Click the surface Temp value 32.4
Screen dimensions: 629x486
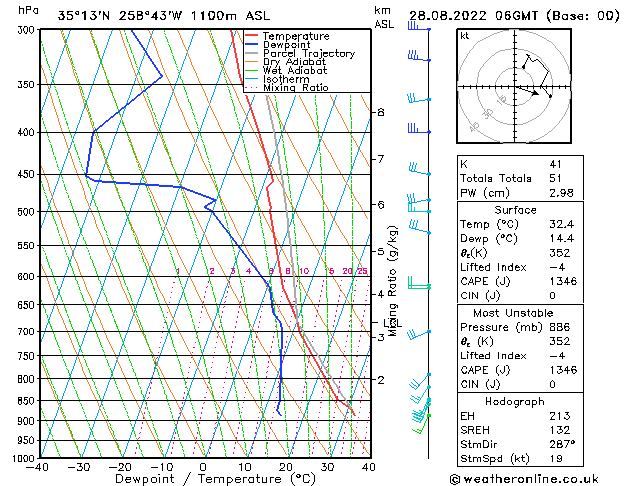click(x=561, y=224)
